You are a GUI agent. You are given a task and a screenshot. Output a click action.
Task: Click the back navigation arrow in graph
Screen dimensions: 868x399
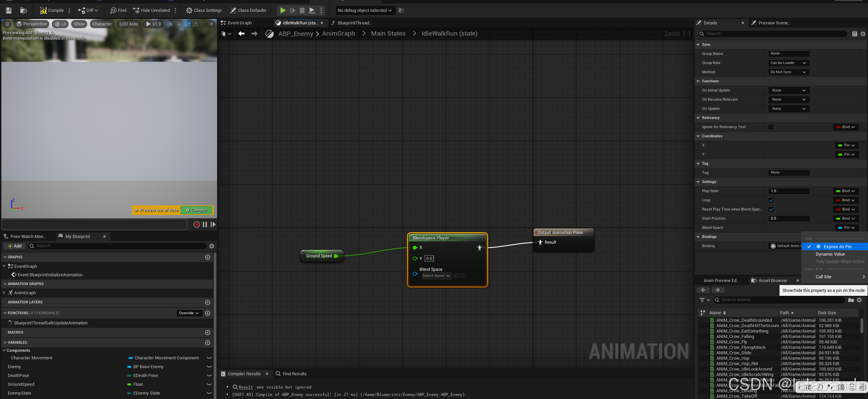tap(241, 34)
